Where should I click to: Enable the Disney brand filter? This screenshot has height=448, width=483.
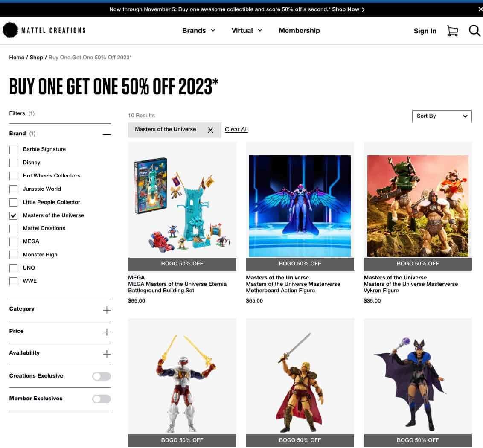(x=13, y=163)
